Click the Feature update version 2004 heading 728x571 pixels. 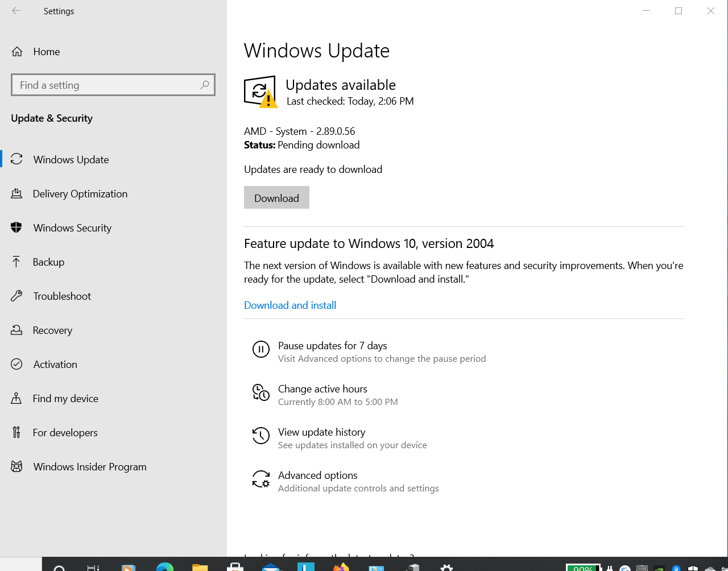(x=369, y=243)
